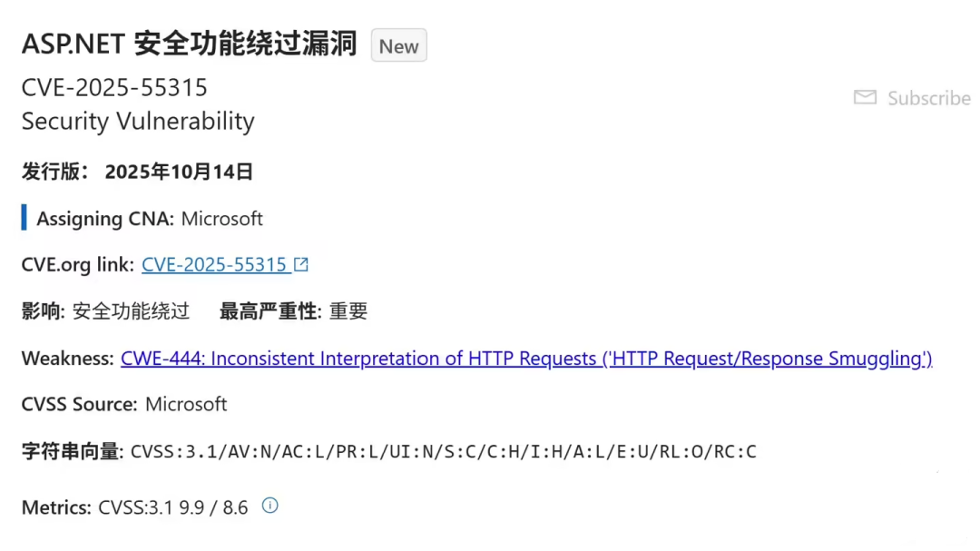The image size is (980, 551).
Task: Click the info icon next to Metrics score
Action: pos(270,506)
